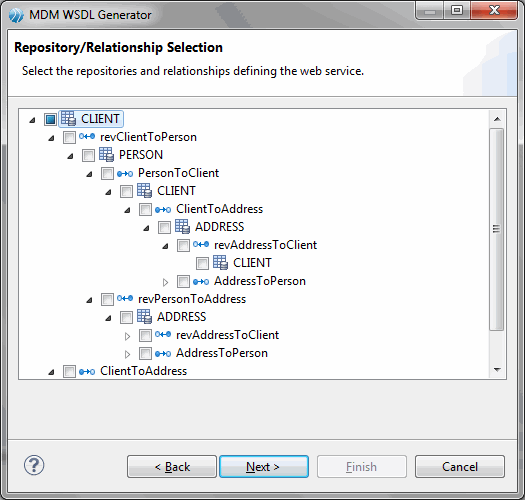Expand the AddressToPerson node below leaf CLIENT

click(165, 282)
